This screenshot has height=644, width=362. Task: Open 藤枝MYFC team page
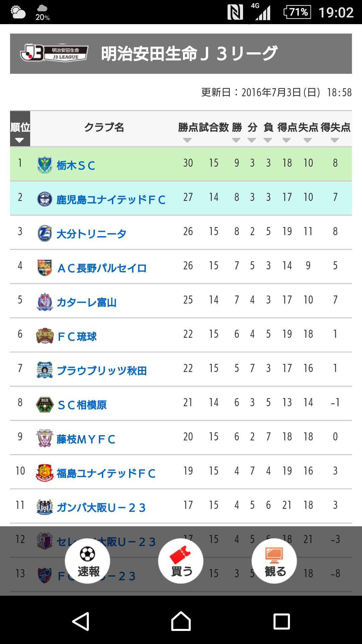(x=86, y=439)
